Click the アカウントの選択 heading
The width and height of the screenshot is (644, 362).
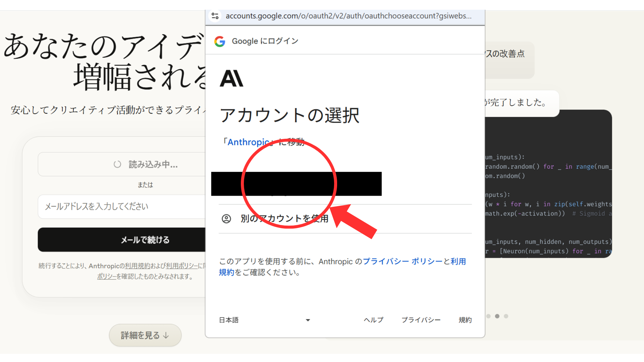pyautogui.click(x=289, y=115)
